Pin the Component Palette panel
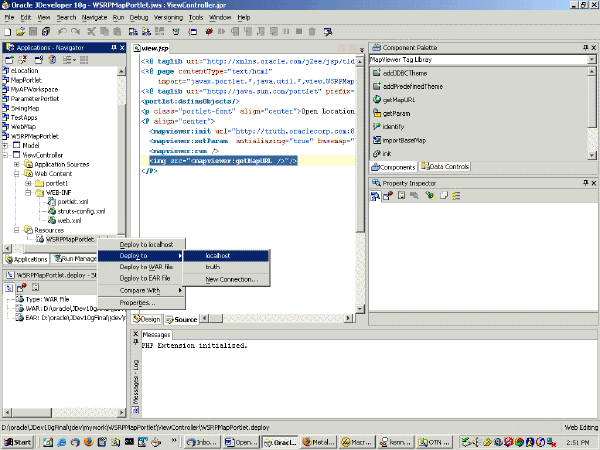 click(585, 47)
